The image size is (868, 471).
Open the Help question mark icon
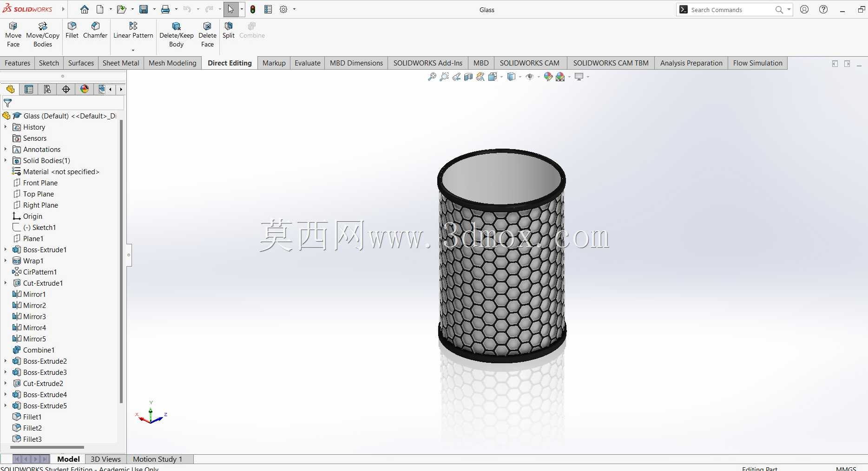point(823,9)
